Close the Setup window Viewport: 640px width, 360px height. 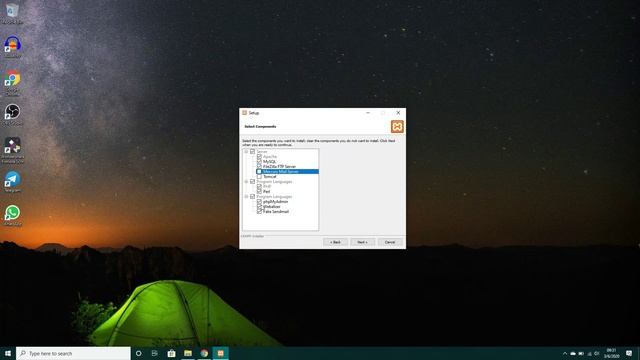398,113
